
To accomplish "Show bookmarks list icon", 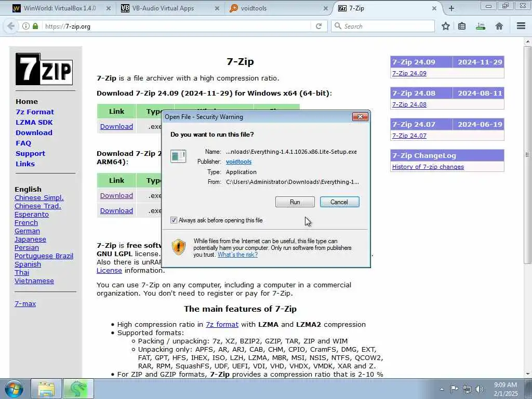I will tap(462, 26).
